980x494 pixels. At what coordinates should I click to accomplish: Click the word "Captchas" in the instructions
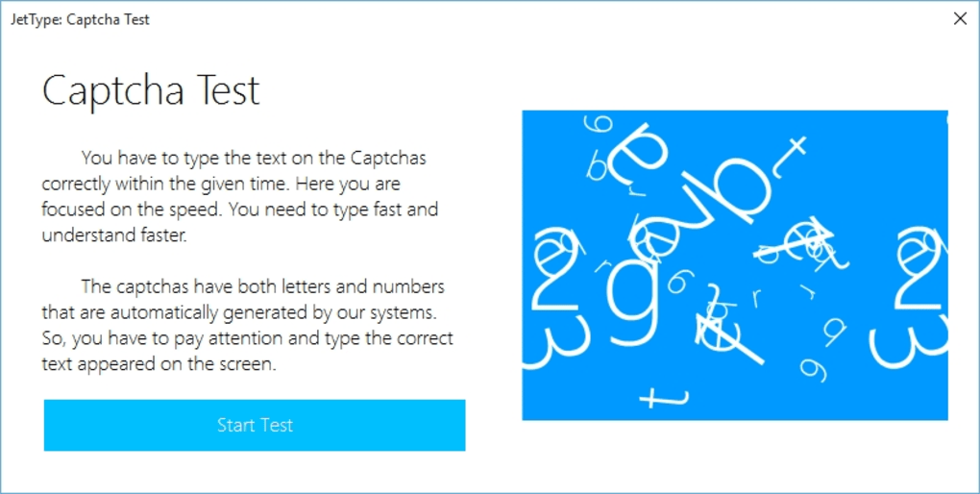(x=387, y=157)
